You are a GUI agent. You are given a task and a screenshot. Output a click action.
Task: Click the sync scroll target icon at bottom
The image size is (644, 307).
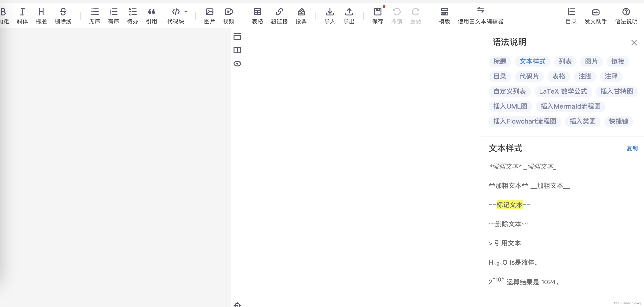237,304
